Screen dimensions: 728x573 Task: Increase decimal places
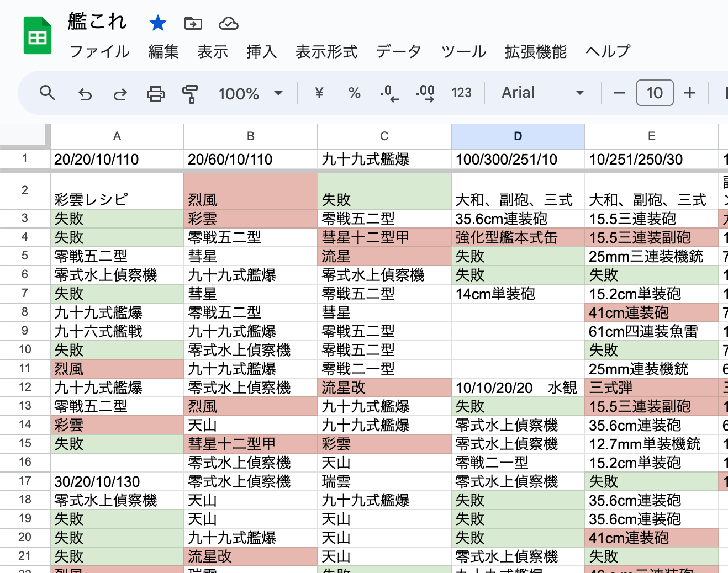coord(425,93)
